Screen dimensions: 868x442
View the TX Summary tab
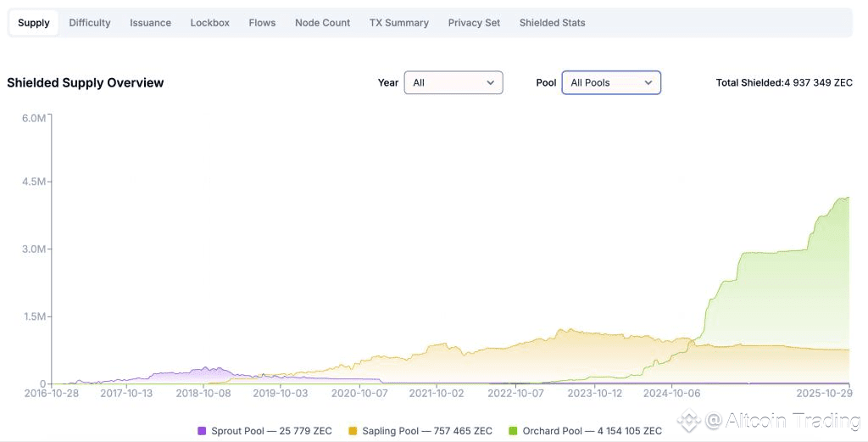398,23
